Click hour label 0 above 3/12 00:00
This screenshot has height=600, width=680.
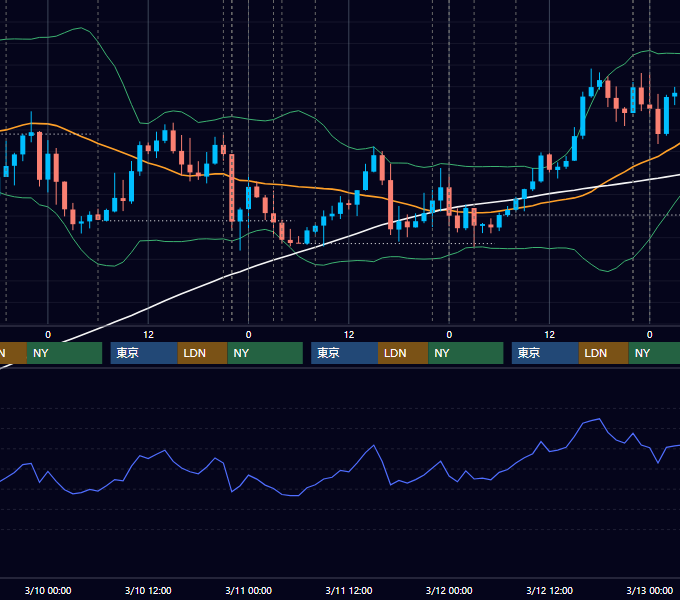pos(449,335)
